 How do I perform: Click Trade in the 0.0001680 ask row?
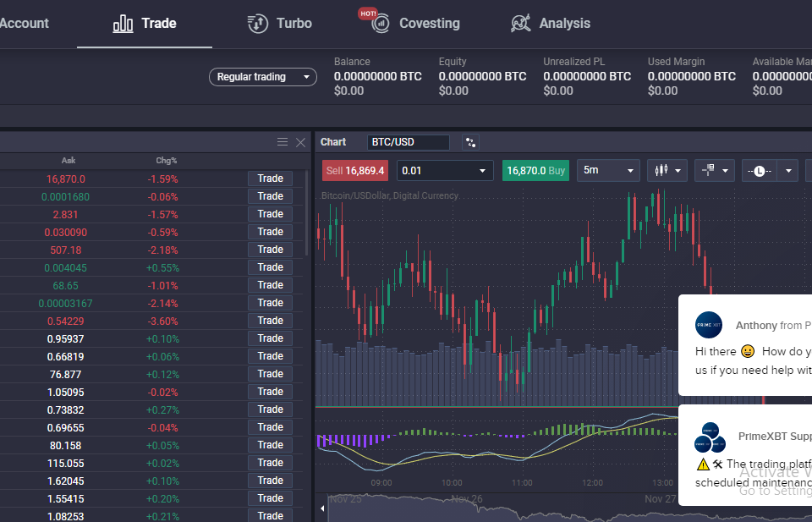click(x=271, y=196)
